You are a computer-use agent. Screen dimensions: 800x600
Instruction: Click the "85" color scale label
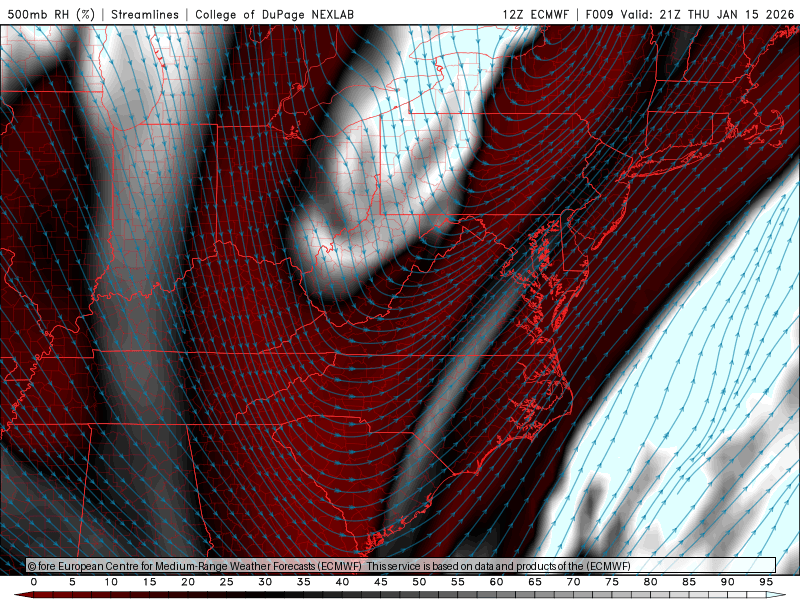pyautogui.click(x=689, y=582)
